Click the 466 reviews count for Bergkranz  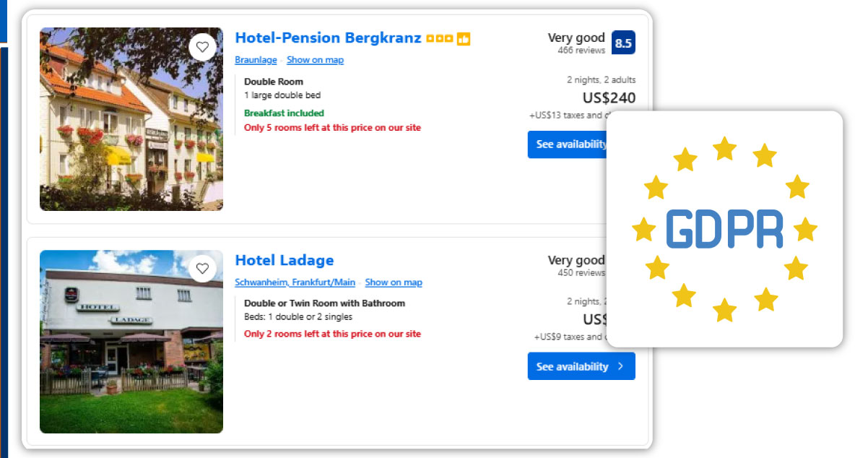pos(581,51)
